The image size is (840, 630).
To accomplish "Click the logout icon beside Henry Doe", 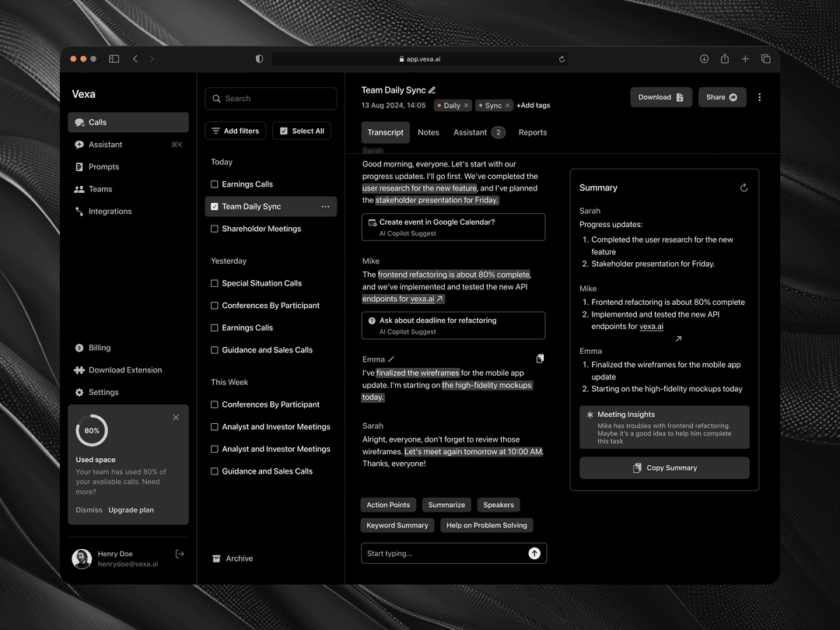I will coord(180,554).
